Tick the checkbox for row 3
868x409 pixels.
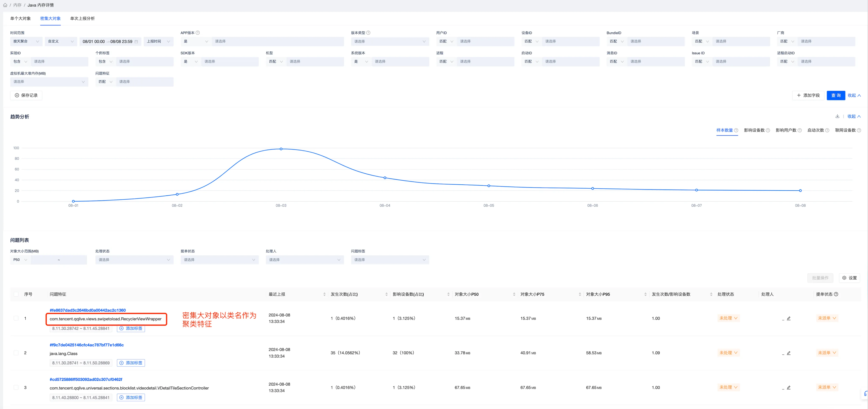(x=16, y=387)
